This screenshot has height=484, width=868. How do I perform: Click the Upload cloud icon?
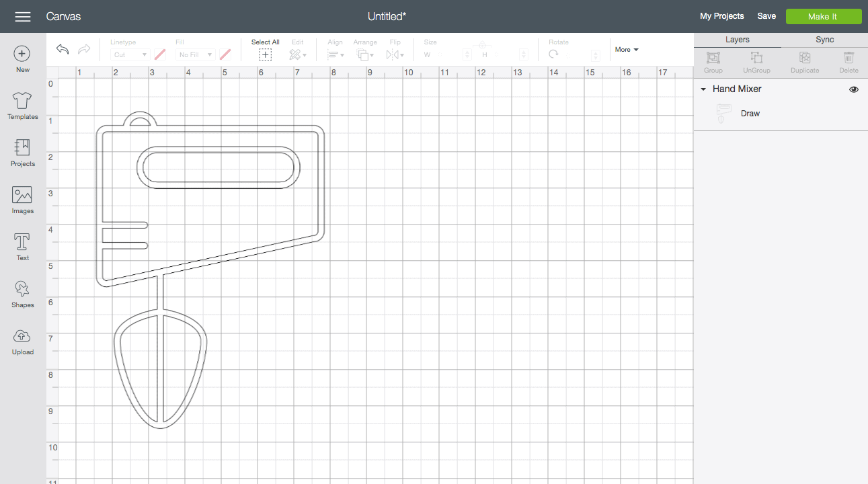coord(22,336)
